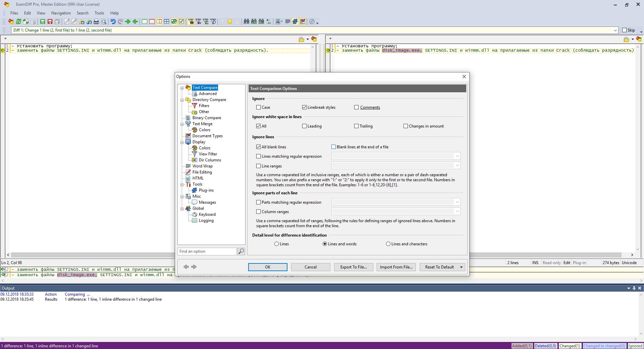Click the green-outlined single pane view icon

pyautogui.click(x=145, y=21)
